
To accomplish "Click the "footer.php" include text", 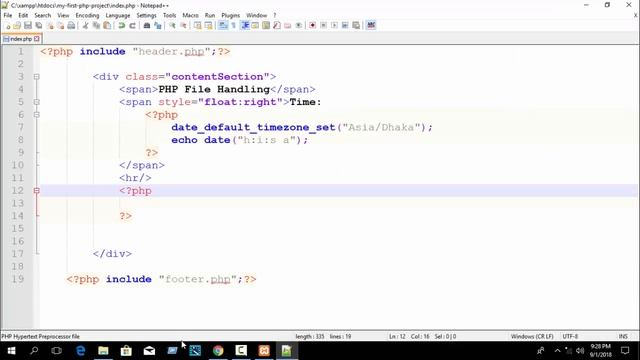I will click(x=198, y=279).
